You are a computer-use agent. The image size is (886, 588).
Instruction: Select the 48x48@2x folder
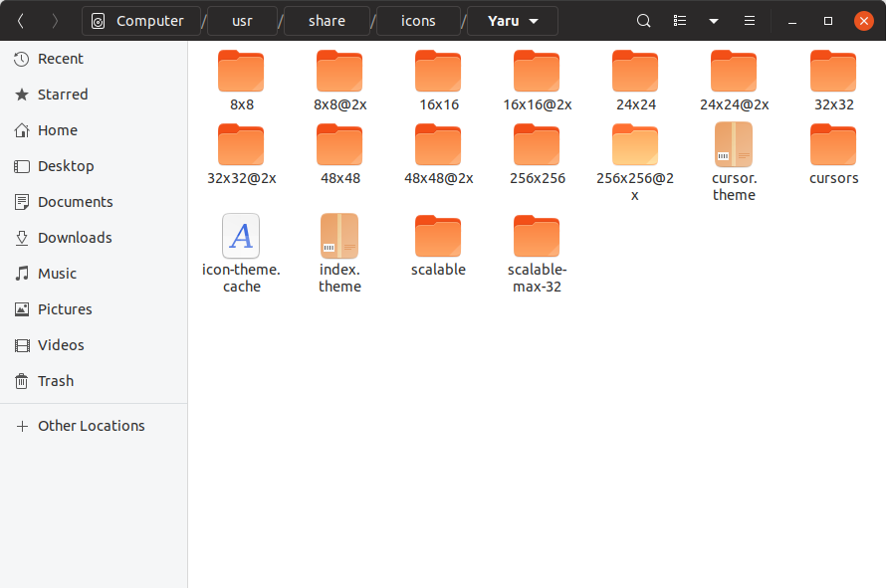(x=438, y=154)
